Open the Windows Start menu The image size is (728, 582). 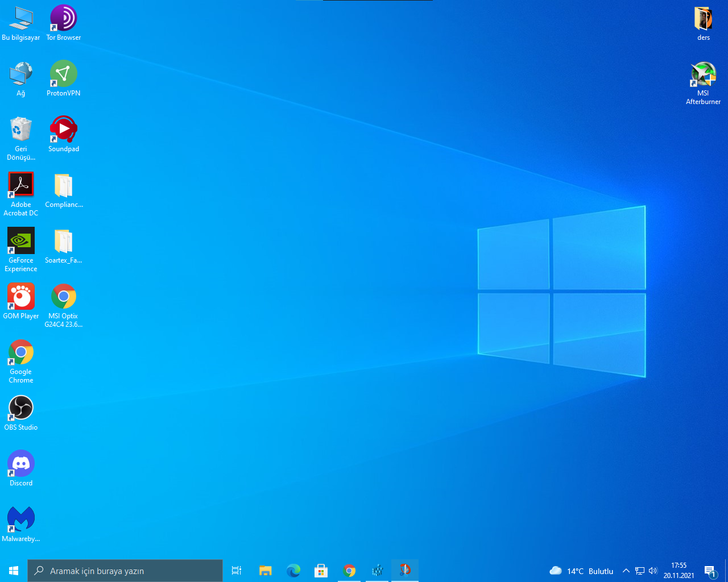tap(14, 571)
